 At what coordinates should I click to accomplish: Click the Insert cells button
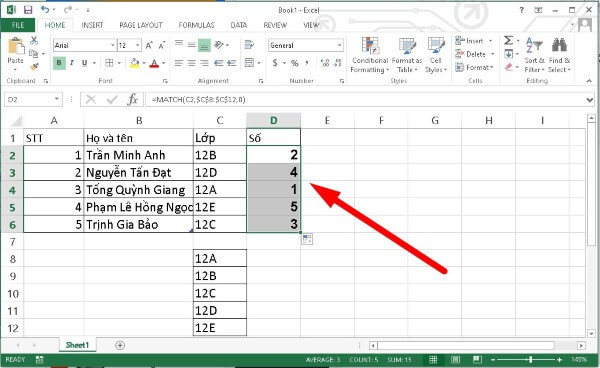click(474, 41)
